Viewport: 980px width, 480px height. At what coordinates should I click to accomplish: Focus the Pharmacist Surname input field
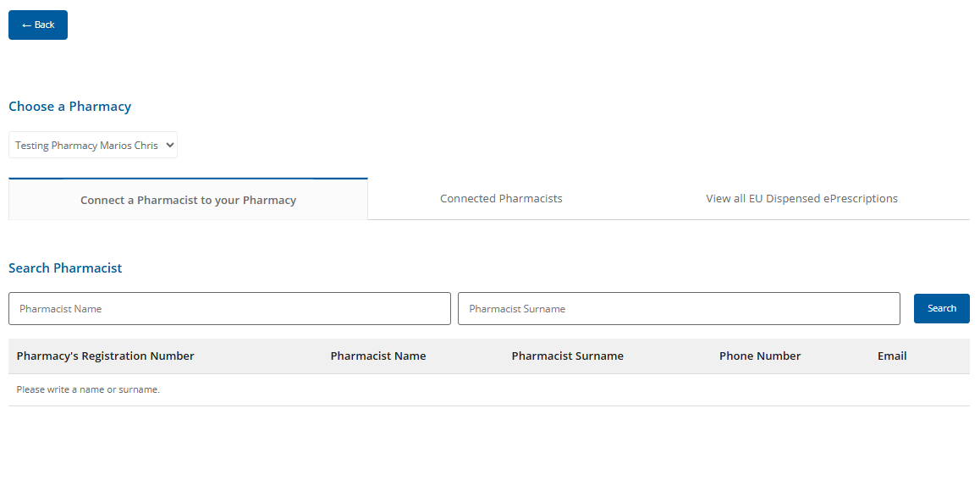click(679, 309)
